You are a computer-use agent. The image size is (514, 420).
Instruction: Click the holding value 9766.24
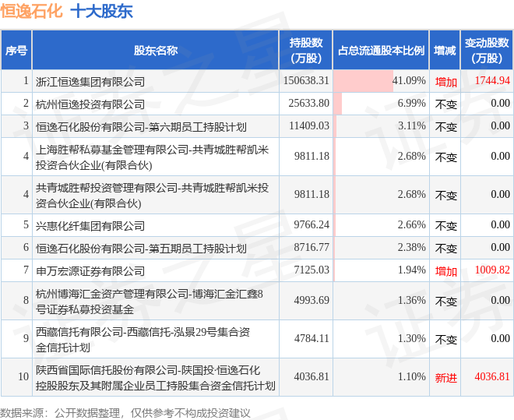tap(311, 225)
